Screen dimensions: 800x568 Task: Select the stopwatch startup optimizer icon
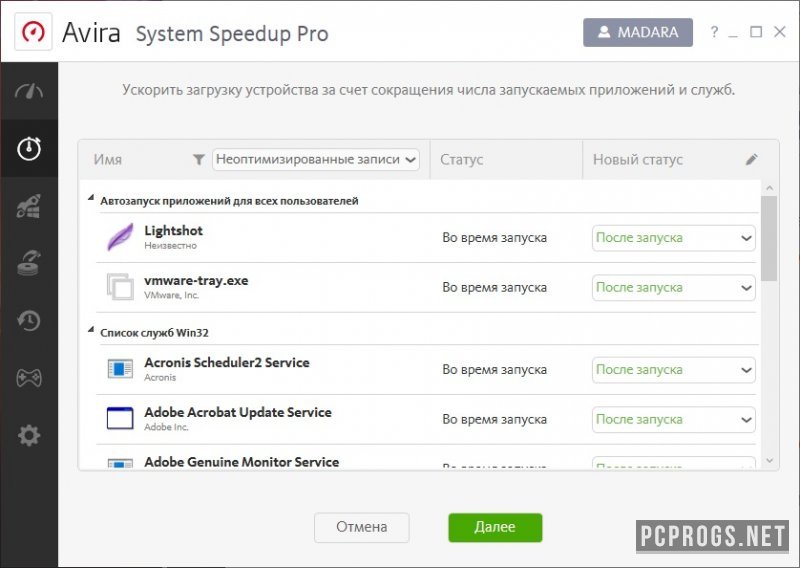[x=29, y=149]
